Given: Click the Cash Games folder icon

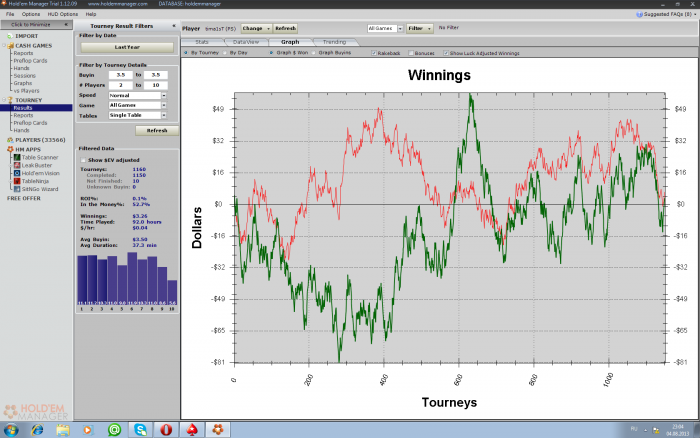Looking at the screenshot, I should (x=10, y=46).
